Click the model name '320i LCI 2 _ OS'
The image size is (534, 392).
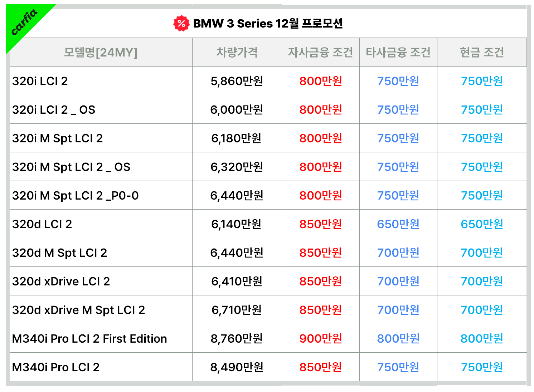[x=54, y=110]
